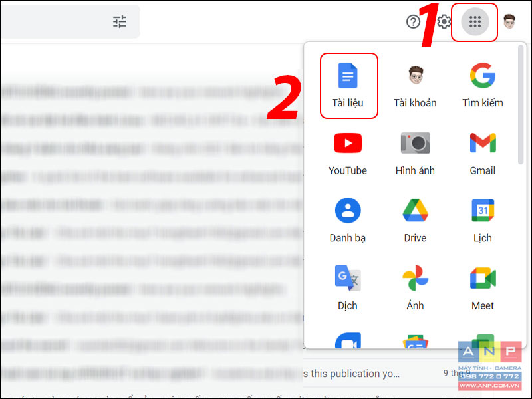The width and height of the screenshot is (532, 399).
Task: Click the apps panel vertical scrollbar
Action: click(x=521, y=105)
